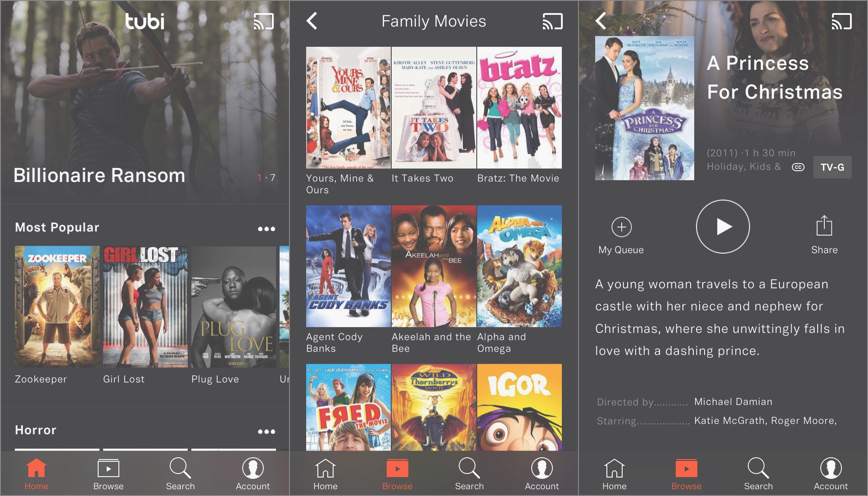Open the Horror more options dots
868x496 pixels.
267,432
